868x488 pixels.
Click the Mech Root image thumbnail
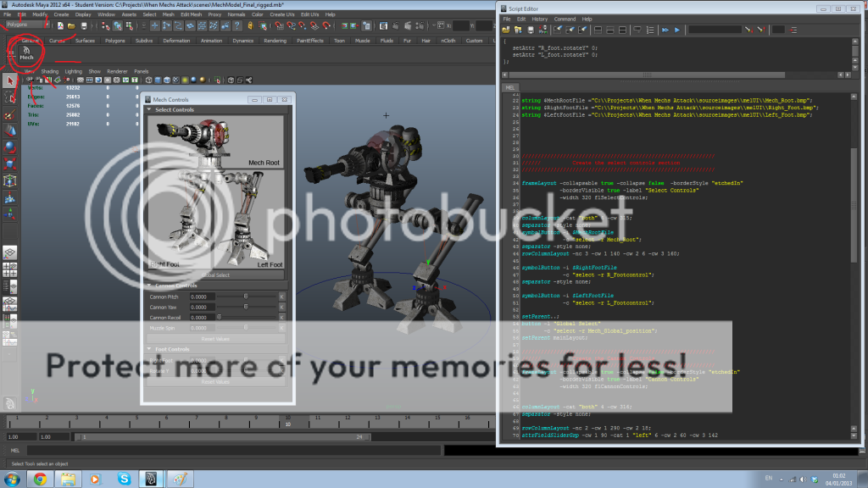coord(214,141)
